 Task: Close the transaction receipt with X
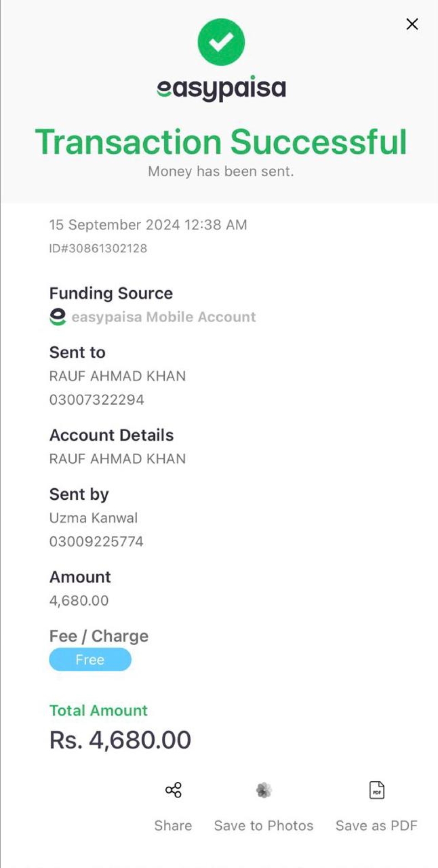(412, 24)
